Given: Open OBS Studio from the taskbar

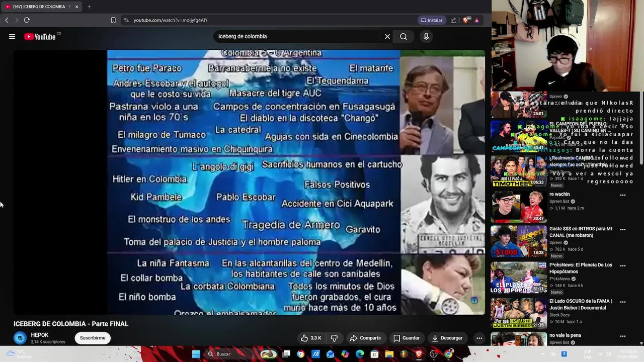Looking at the screenshot, I should 434,354.
